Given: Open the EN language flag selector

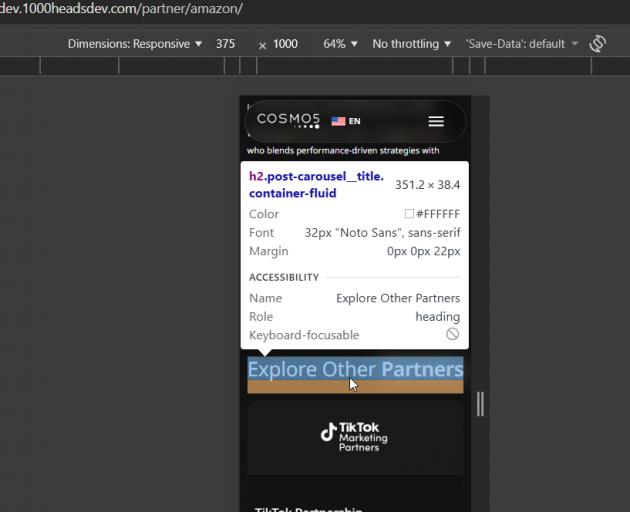Looking at the screenshot, I should click(x=346, y=121).
